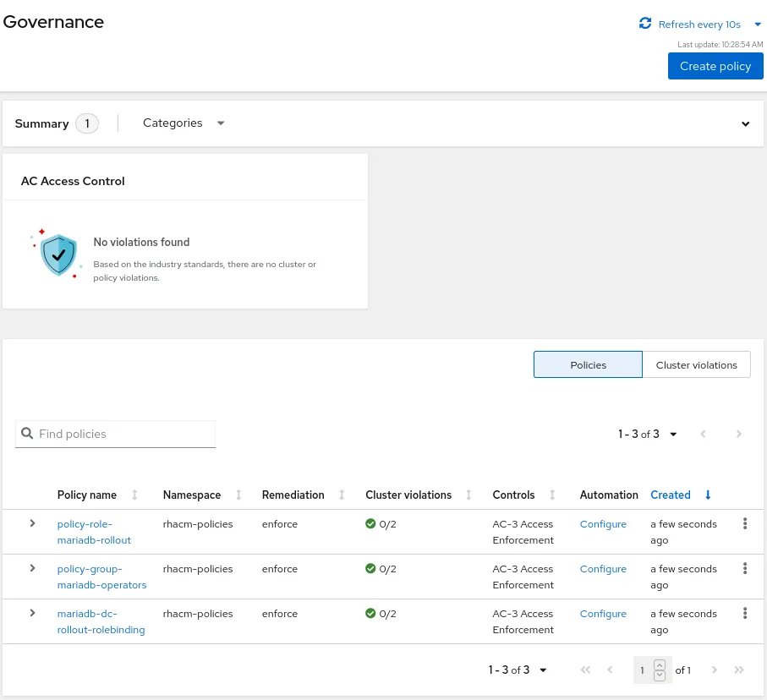
Task: Open kebab menu for policy-role-mariadb-rollout
Action: coord(745,524)
